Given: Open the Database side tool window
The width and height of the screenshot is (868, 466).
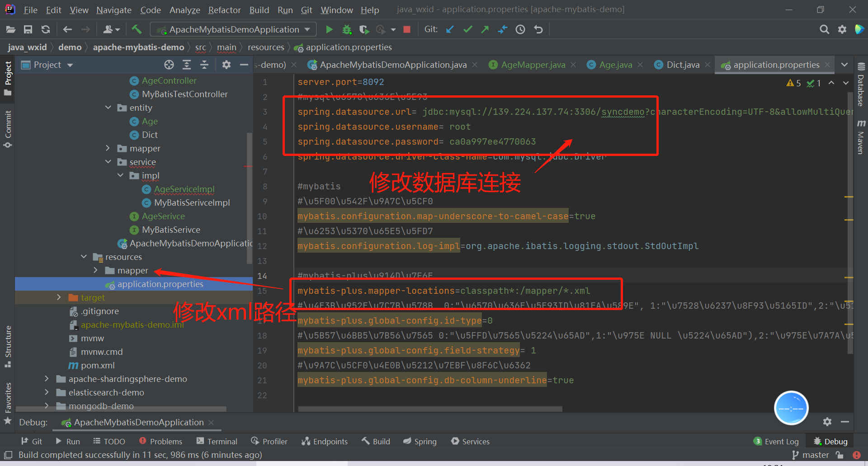Looking at the screenshot, I should click(x=861, y=85).
